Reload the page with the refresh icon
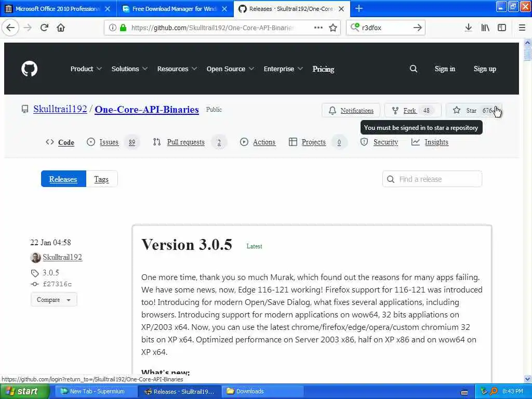The width and height of the screenshot is (532, 399). [x=44, y=28]
